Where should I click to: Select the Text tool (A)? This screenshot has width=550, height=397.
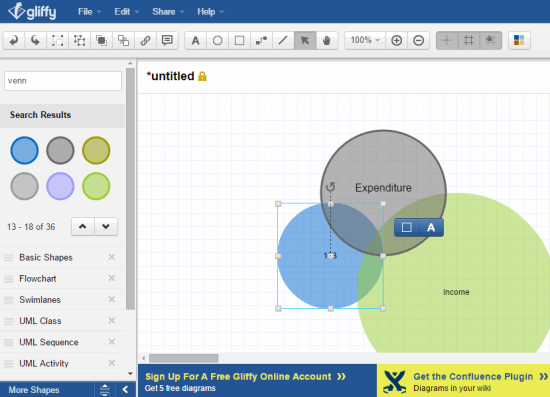pos(195,41)
